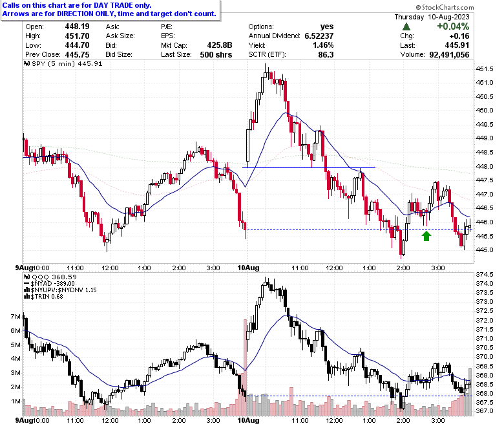Viewport: 504px width, 426px height.
Task: Click the green up triangle beside +0.04%
Action: 406,27
